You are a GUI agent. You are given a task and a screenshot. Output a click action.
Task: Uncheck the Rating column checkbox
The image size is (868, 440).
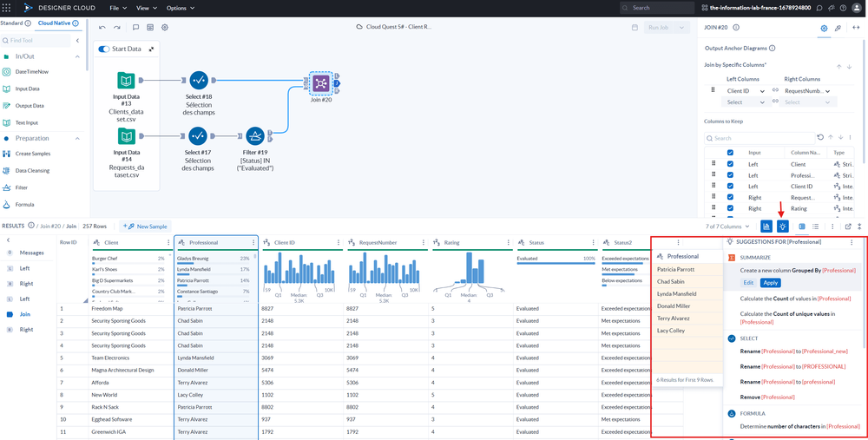[730, 208]
